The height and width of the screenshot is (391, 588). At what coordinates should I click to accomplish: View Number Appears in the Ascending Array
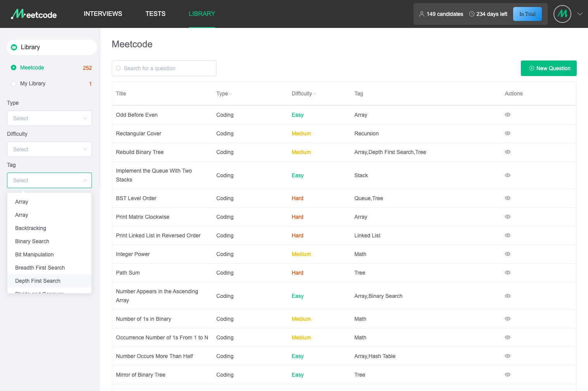pyautogui.click(x=507, y=296)
